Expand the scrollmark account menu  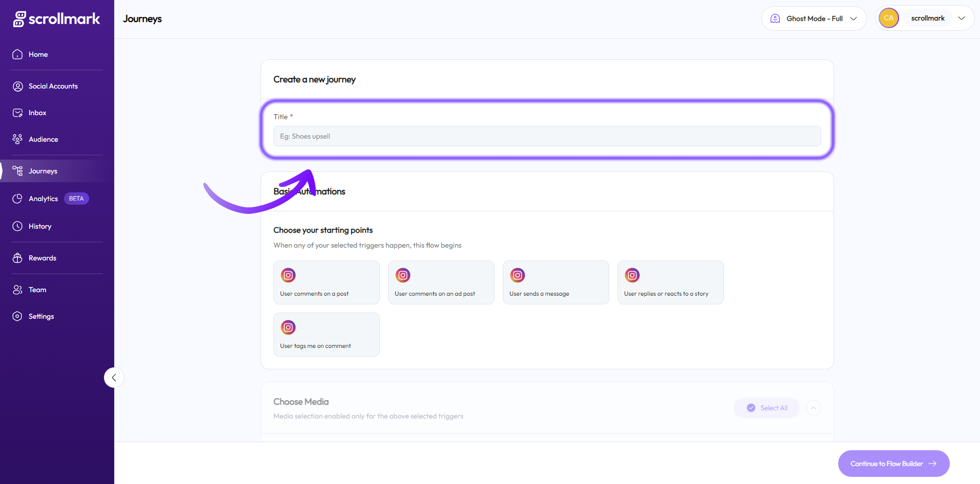961,18
